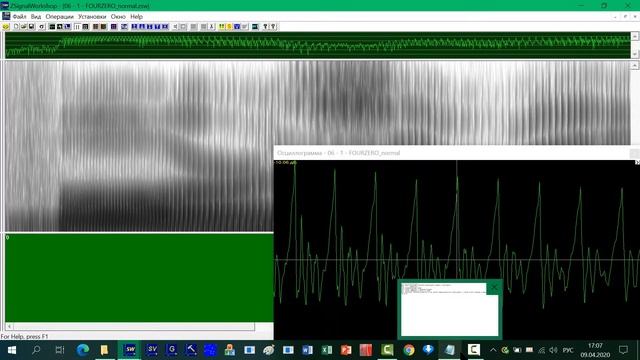This screenshot has height=360, width=640.
Task: Create a new document via toolbar
Action: coord(16,27)
